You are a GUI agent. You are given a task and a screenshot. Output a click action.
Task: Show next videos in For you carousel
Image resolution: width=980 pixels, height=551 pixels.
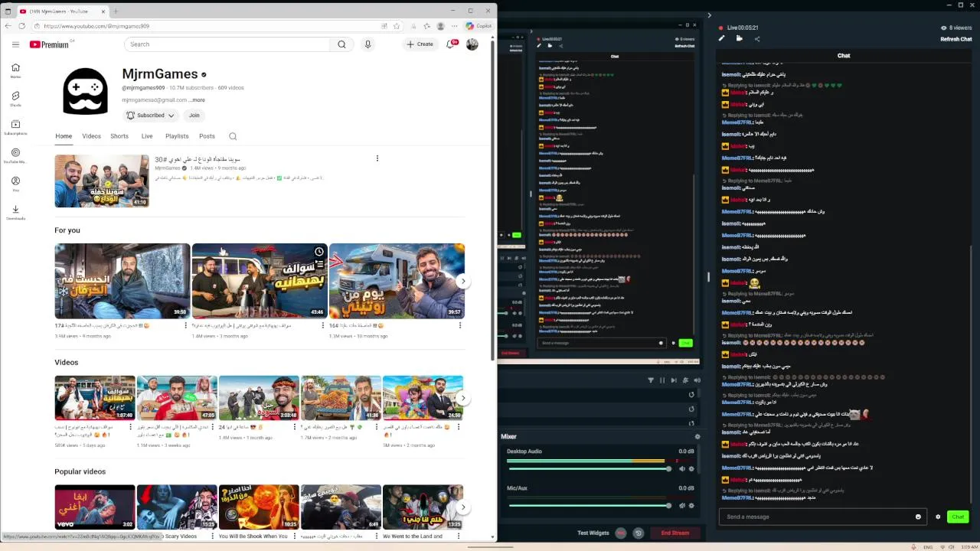tap(462, 281)
